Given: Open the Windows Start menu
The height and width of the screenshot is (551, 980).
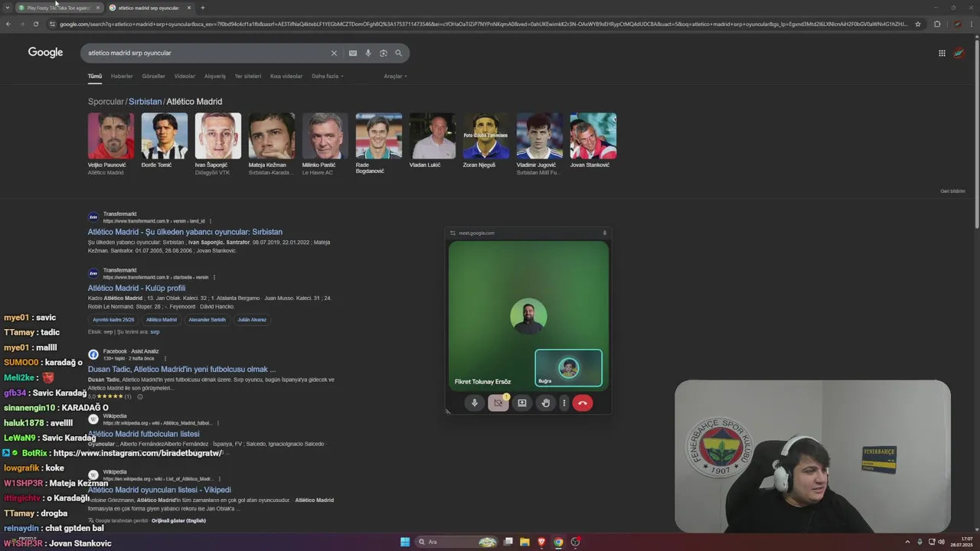Looking at the screenshot, I should [x=405, y=542].
